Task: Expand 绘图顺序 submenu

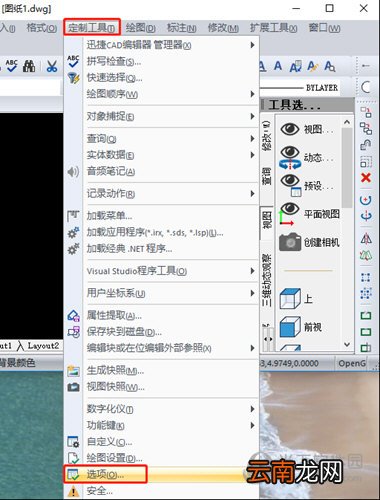Action: (162, 94)
